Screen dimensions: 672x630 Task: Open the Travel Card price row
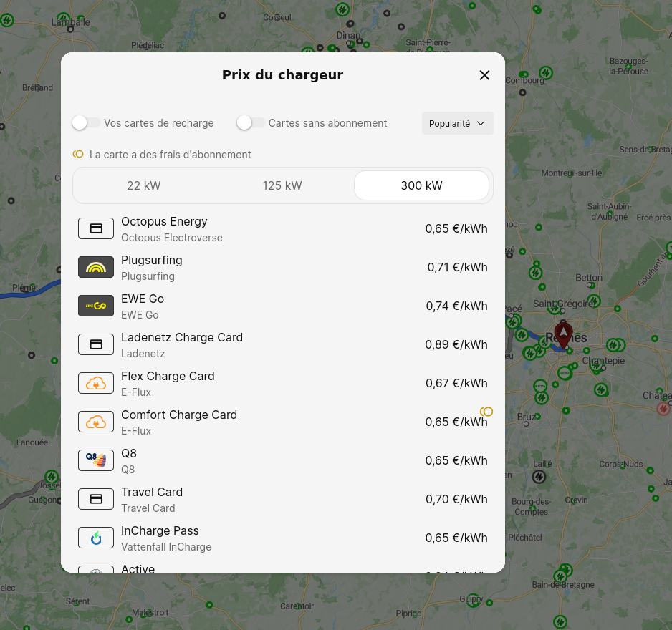click(x=283, y=499)
